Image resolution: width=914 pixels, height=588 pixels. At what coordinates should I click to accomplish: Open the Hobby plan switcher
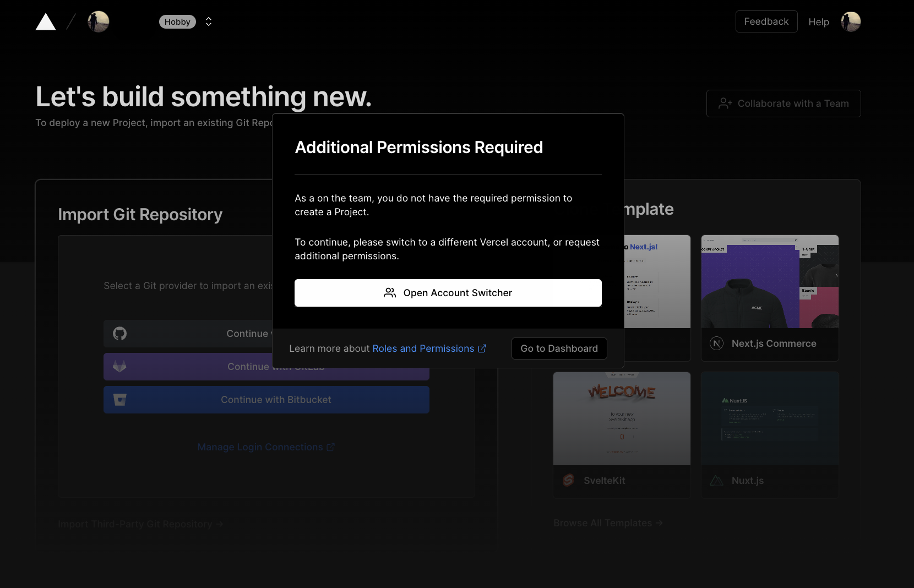click(x=177, y=21)
